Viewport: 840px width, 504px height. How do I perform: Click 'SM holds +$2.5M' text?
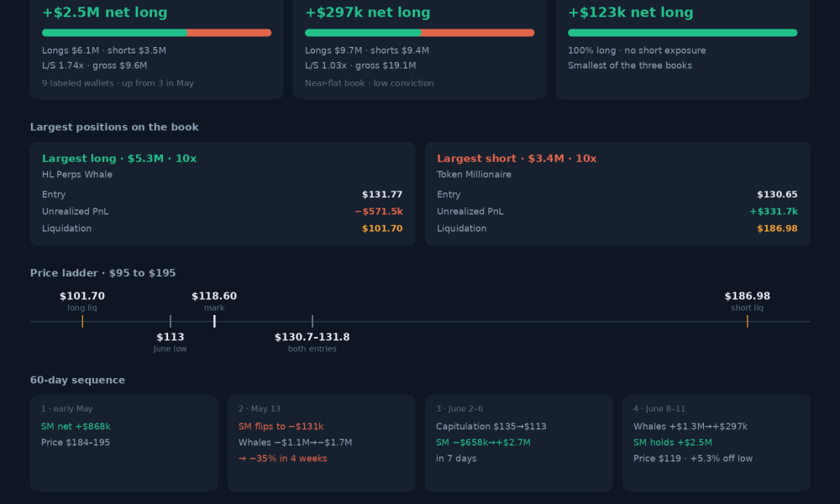pos(673,443)
